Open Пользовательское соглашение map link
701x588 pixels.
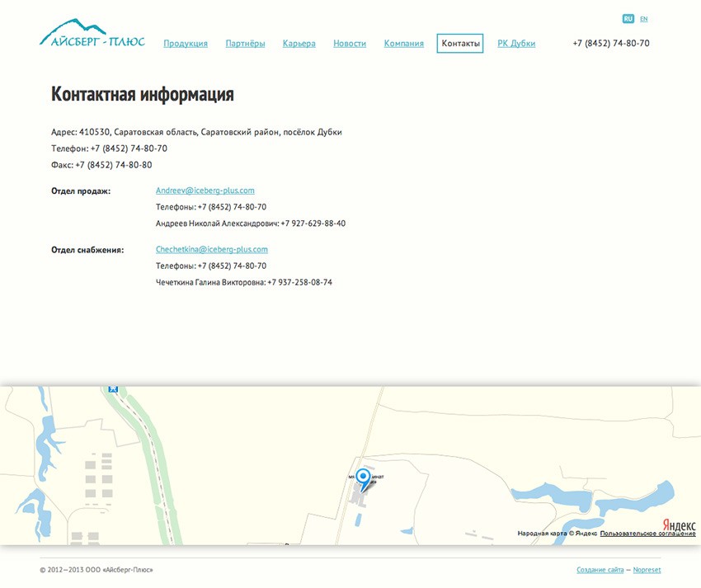click(647, 534)
